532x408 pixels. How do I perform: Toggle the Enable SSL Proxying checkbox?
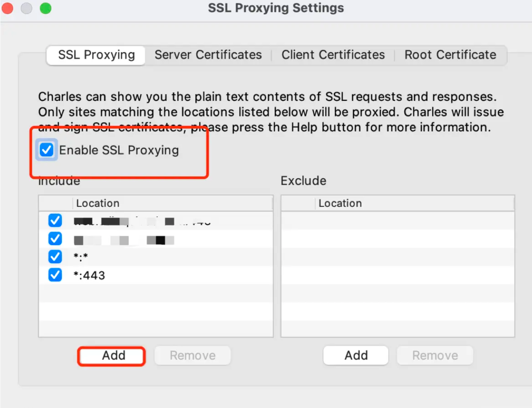click(46, 150)
